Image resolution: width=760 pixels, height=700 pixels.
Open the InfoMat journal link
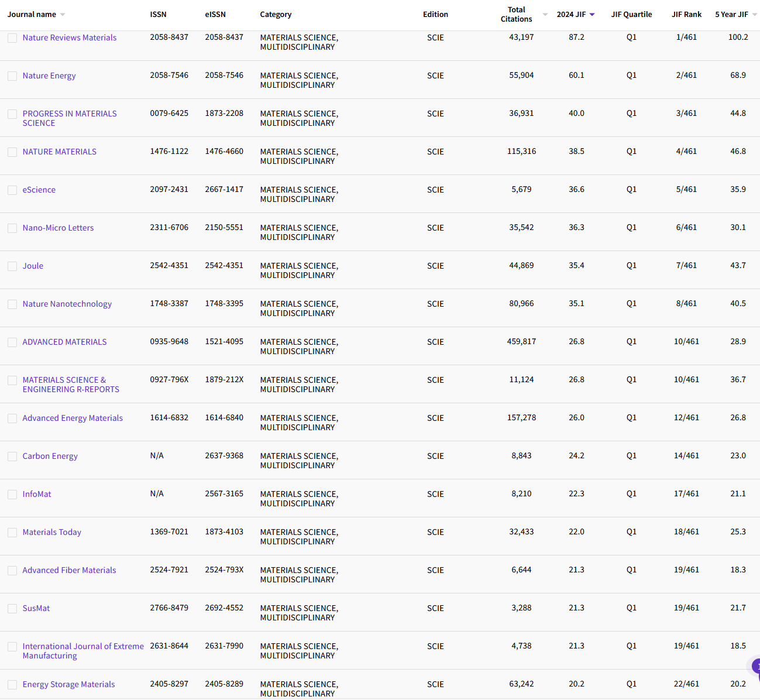[x=36, y=494]
